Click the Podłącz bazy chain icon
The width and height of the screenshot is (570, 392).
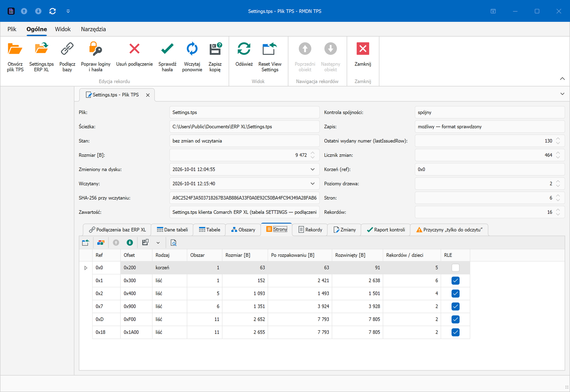click(x=67, y=49)
